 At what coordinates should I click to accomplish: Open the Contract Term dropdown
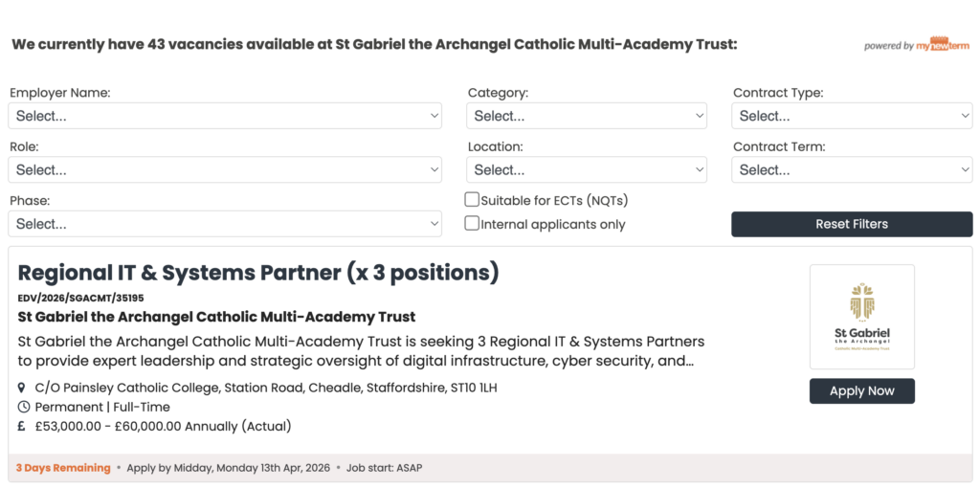coord(852,169)
